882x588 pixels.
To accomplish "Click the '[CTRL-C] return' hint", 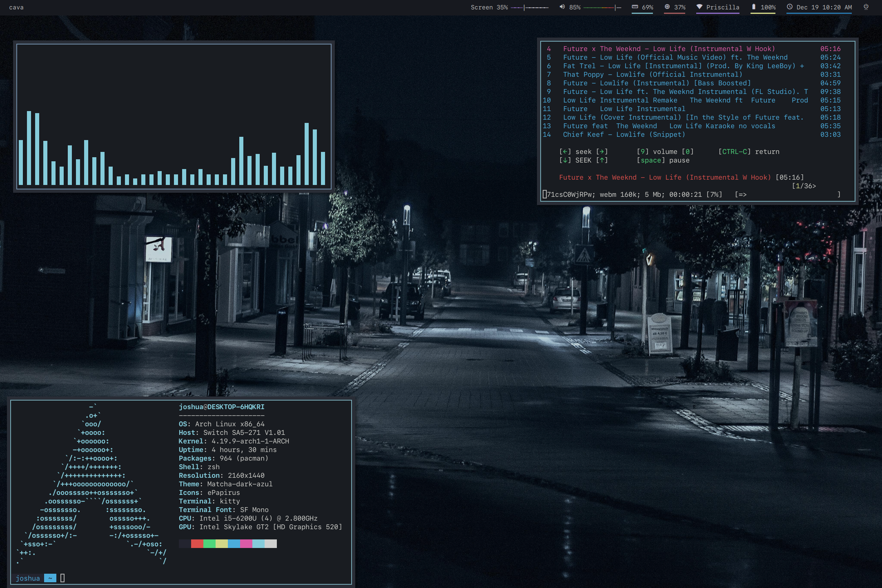I will (x=749, y=152).
